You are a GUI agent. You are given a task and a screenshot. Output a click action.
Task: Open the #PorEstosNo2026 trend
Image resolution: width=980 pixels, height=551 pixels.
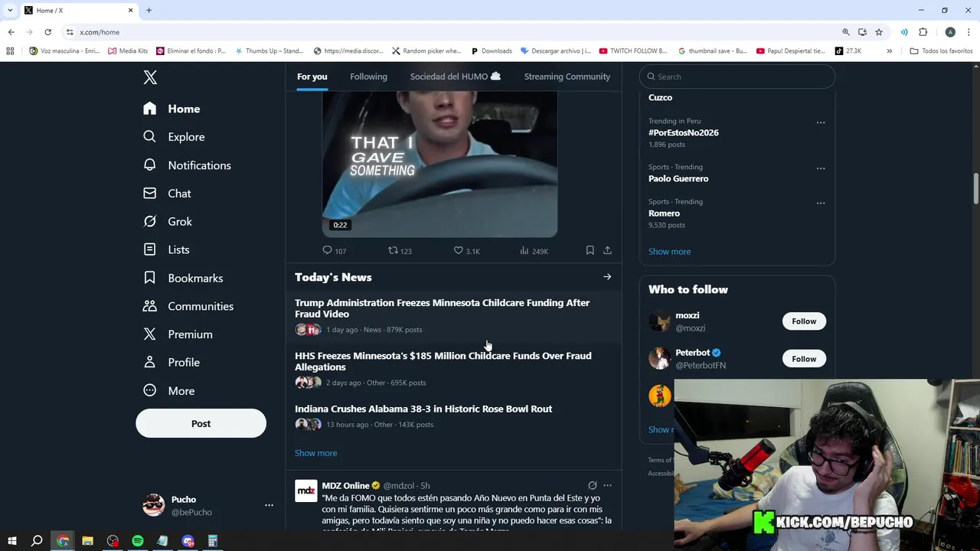click(x=683, y=132)
